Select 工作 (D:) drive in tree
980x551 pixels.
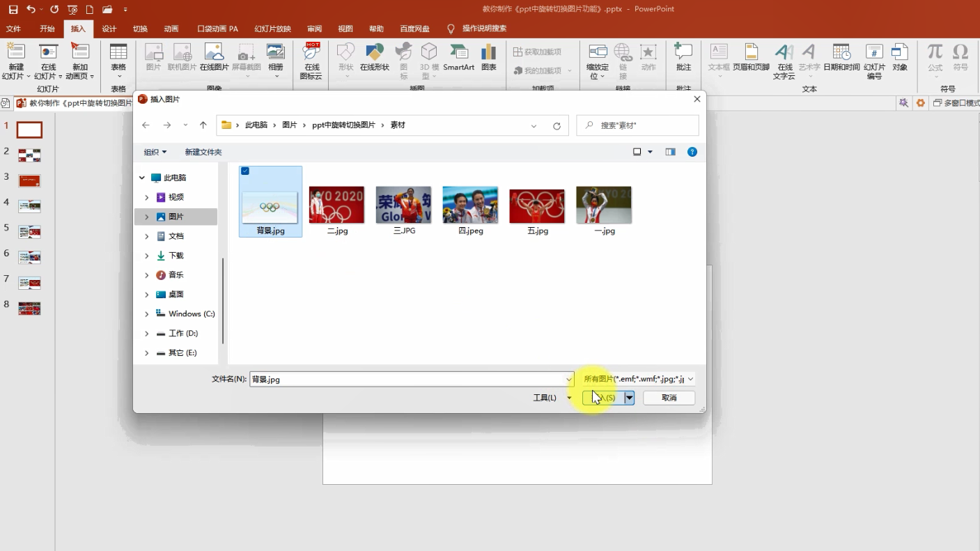[x=182, y=334]
